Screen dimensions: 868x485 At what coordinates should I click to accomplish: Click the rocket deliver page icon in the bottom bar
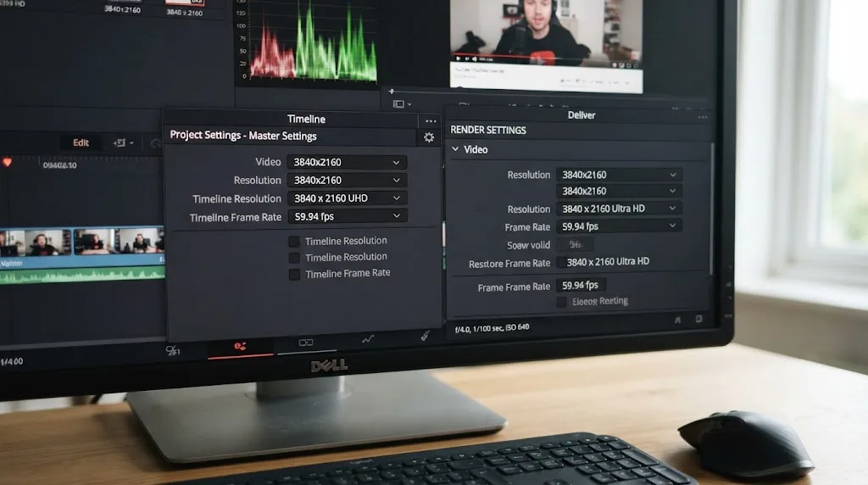[x=425, y=335]
